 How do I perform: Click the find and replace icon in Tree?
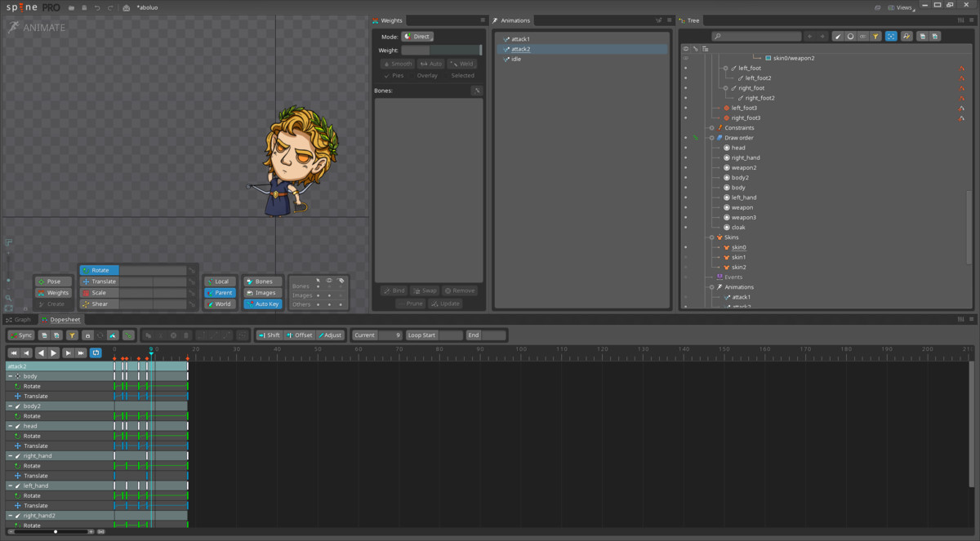[x=906, y=37]
